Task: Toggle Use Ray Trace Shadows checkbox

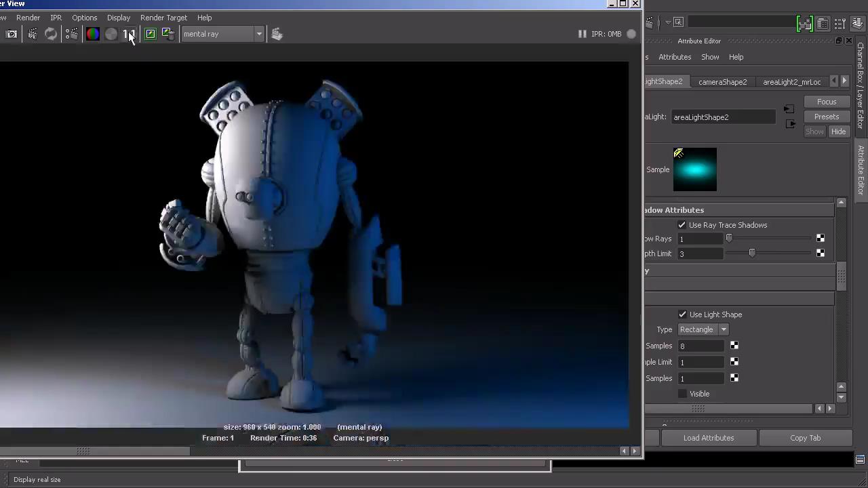Action: [x=682, y=225]
